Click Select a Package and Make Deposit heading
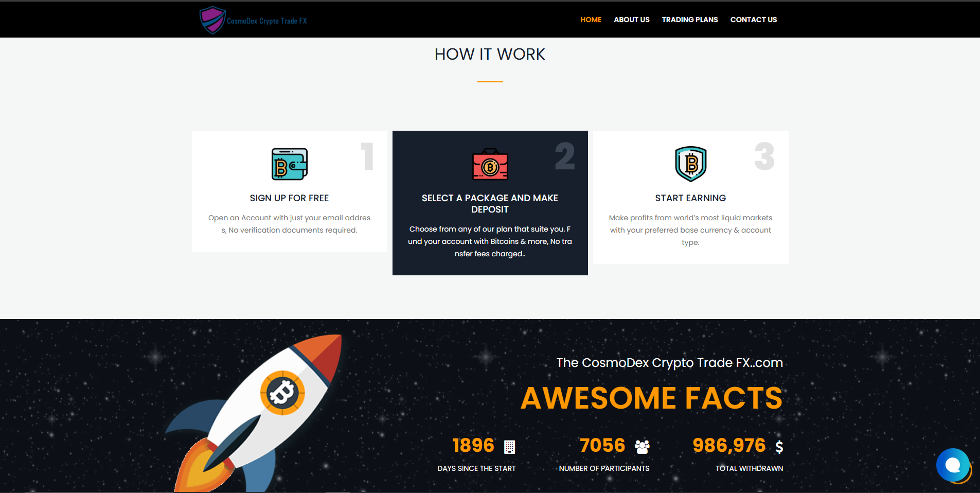This screenshot has width=980, height=493. pyautogui.click(x=490, y=204)
